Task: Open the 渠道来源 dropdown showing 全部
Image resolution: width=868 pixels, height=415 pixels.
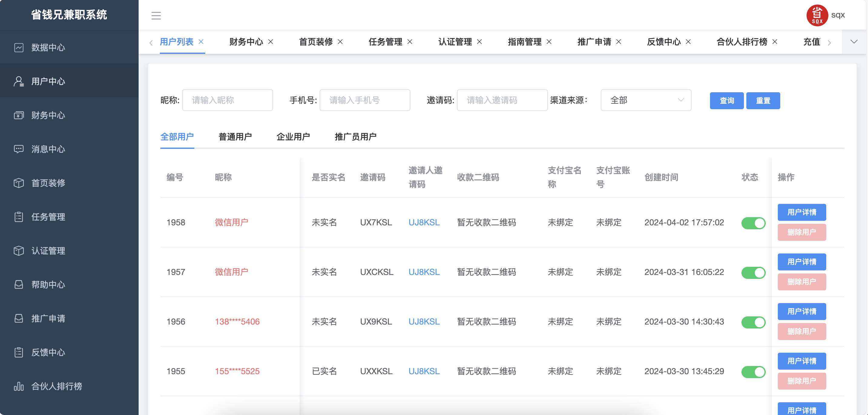Action: 646,100
